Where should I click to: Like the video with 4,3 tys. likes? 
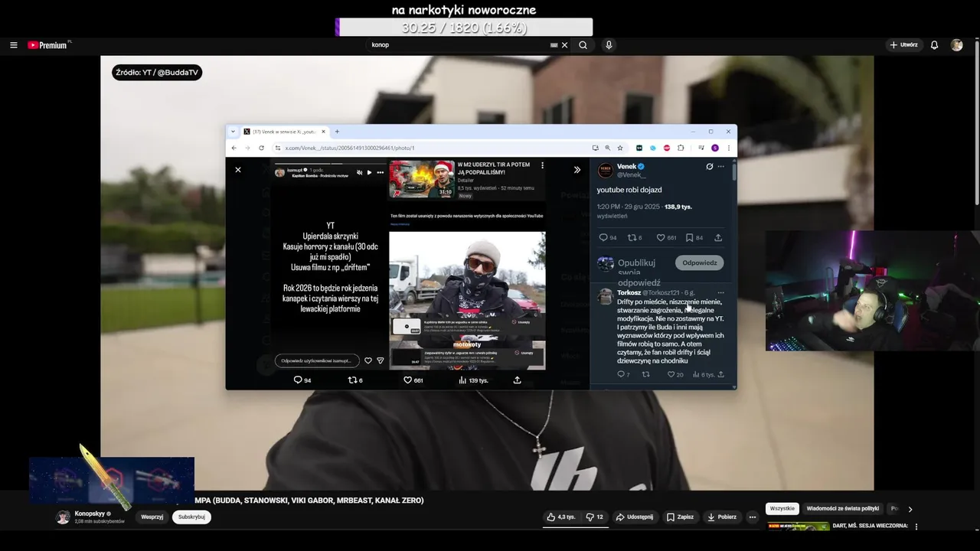coord(560,517)
